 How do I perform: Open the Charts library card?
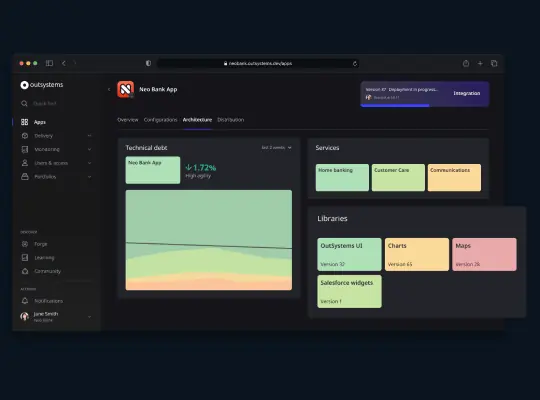point(417,254)
